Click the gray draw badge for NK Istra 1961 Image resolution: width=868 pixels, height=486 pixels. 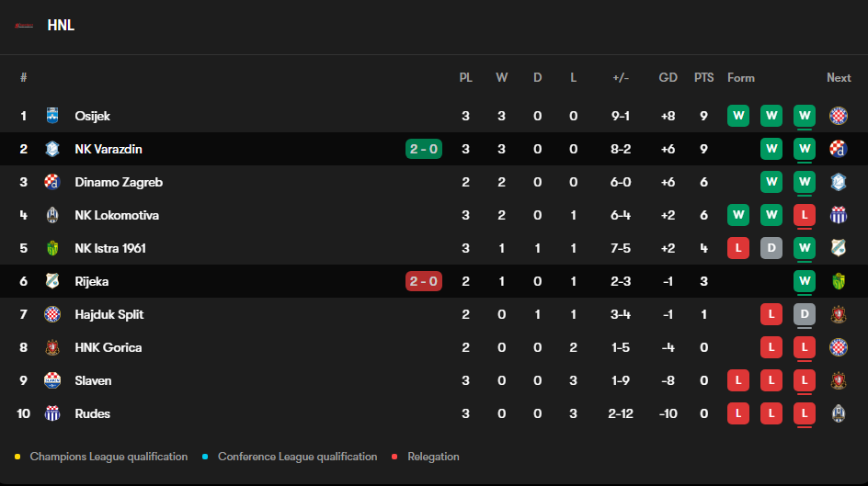point(771,248)
